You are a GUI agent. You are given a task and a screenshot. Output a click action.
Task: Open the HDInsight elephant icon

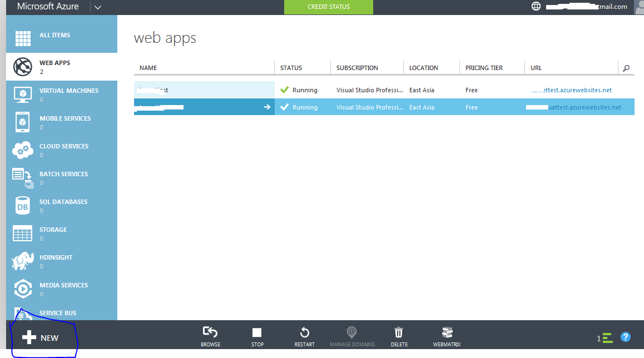(23, 261)
